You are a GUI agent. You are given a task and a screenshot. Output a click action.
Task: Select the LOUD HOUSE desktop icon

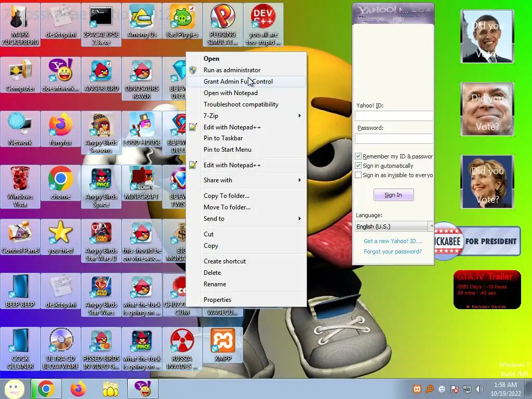[142, 129]
